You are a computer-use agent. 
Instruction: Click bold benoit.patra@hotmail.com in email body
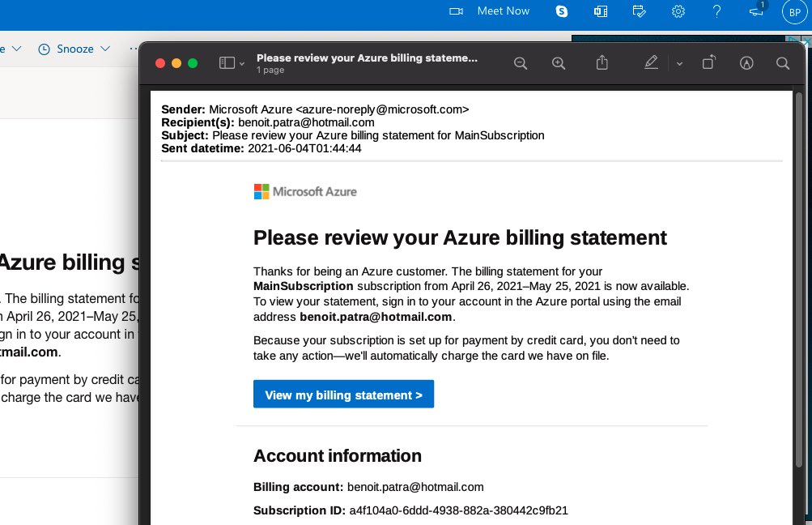point(376,317)
